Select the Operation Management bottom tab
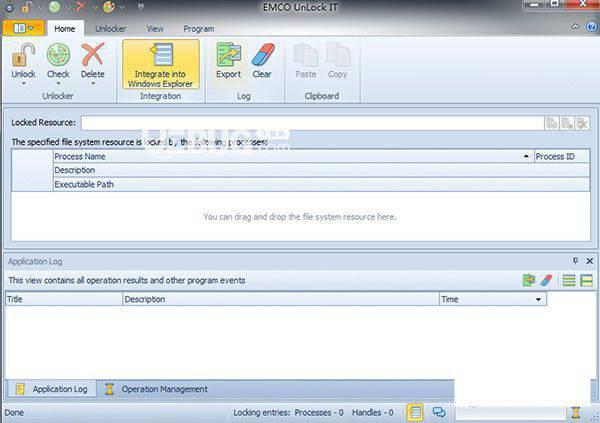 (x=156, y=389)
